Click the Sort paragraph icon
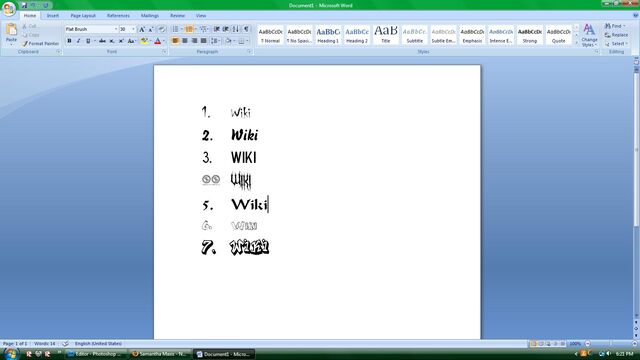Viewport: 640px width, 360px height. pos(236,29)
